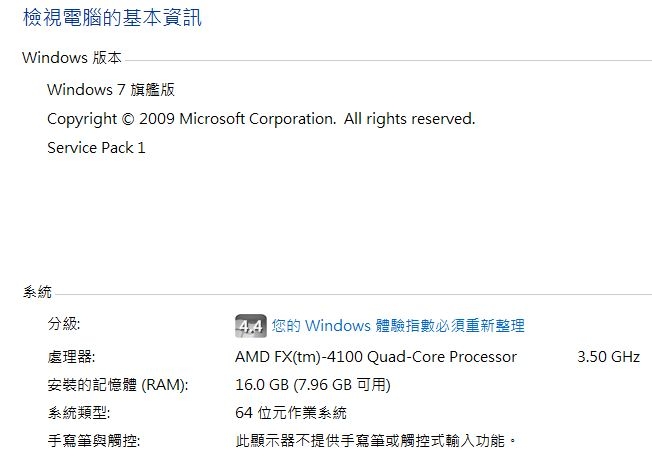Click the copyright © symbol
The height and width of the screenshot is (466, 652).
(128, 119)
